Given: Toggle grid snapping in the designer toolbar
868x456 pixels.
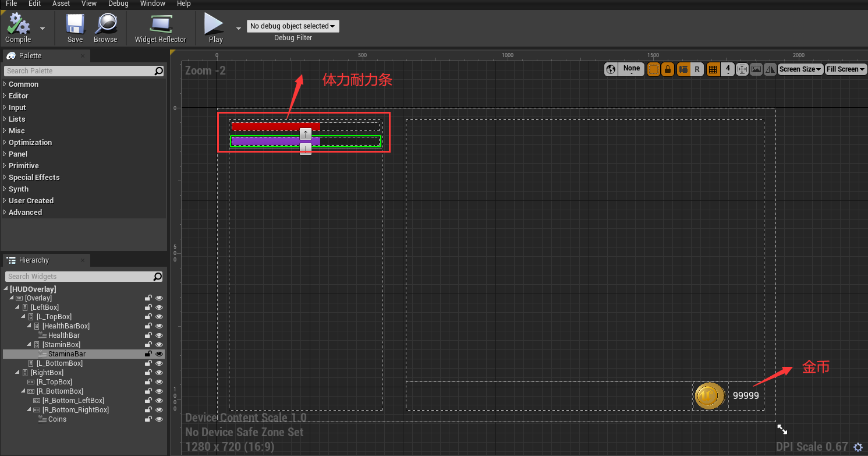Looking at the screenshot, I should pyautogui.click(x=713, y=69).
